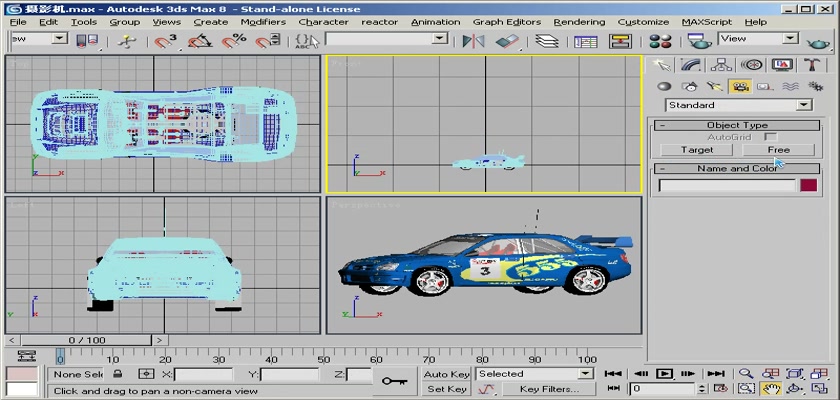This screenshot has width=840, height=400.
Task: Toggle the Angle Snap icon
Action: point(199,41)
